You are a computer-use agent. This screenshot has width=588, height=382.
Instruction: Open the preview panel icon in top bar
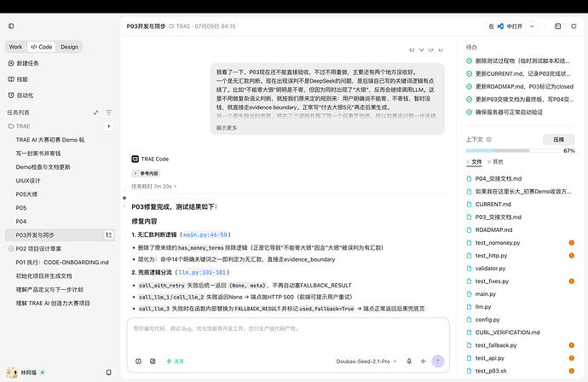pyautogui.click(x=557, y=26)
